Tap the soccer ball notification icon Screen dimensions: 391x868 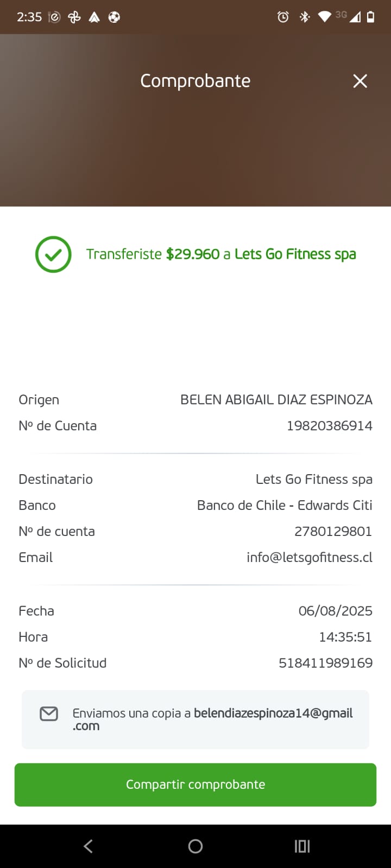[x=114, y=17]
